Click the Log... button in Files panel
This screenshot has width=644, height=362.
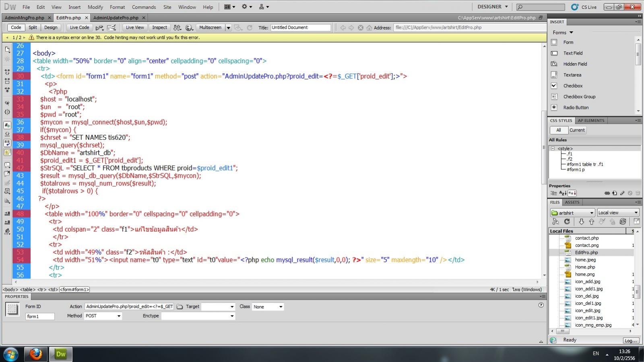[x=630, y=341]
